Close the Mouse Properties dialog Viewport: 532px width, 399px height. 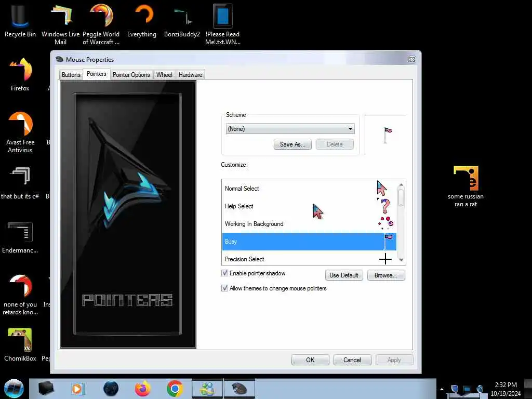point(412,59)
